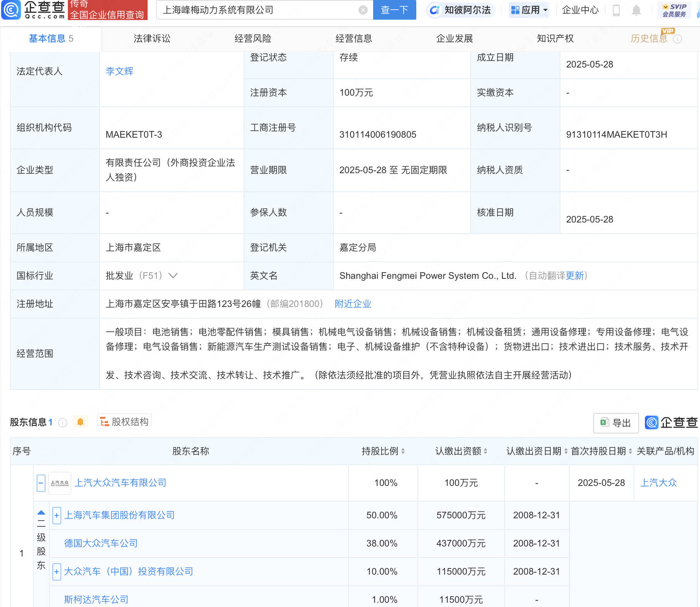Open 斯柯达汽车公司 link
This screenshot has width=700, height=607.
click(x=96, y=600)
